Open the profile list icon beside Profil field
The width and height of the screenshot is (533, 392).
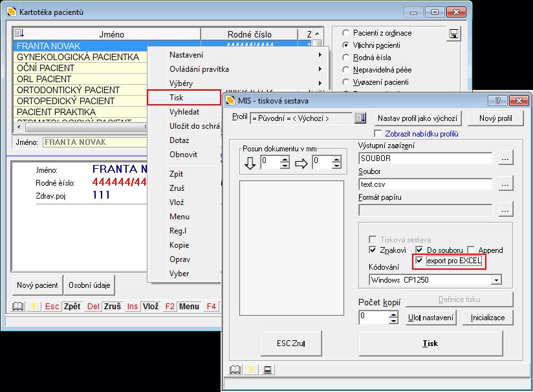(x=360, y=118)
